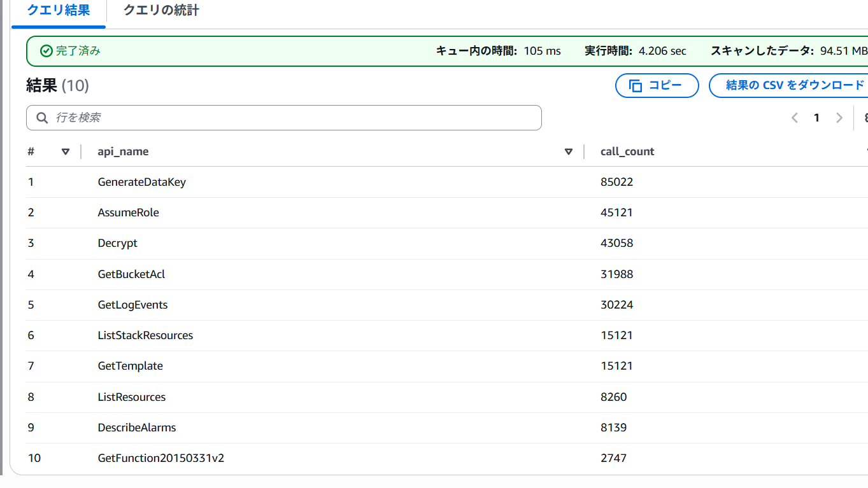Open the sort arrow on the api_name column
Screen dimensions: 868x488
568,151
